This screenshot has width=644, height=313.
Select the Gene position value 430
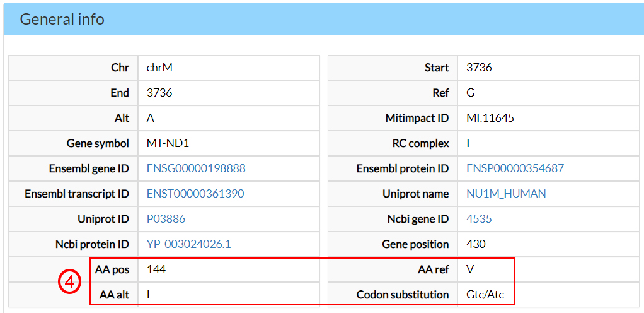tap(476, 244)
